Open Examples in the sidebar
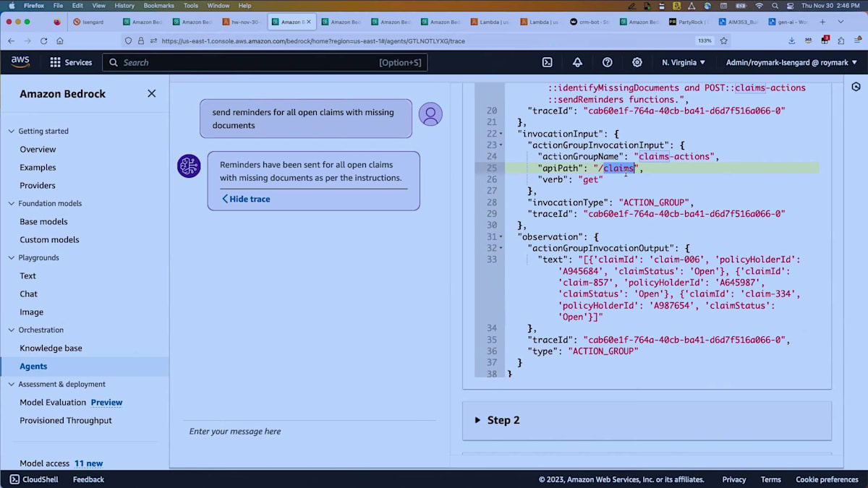The image size is (868, 488). click(x=38, y=167)
